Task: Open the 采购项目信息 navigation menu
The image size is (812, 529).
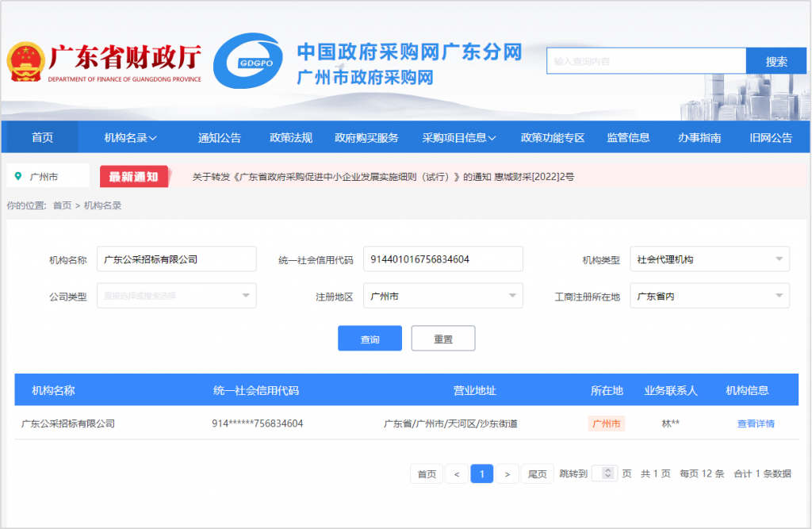Action: (458, 137)
